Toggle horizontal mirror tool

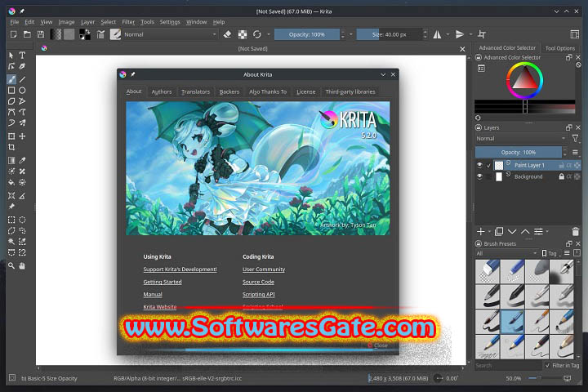437,34
